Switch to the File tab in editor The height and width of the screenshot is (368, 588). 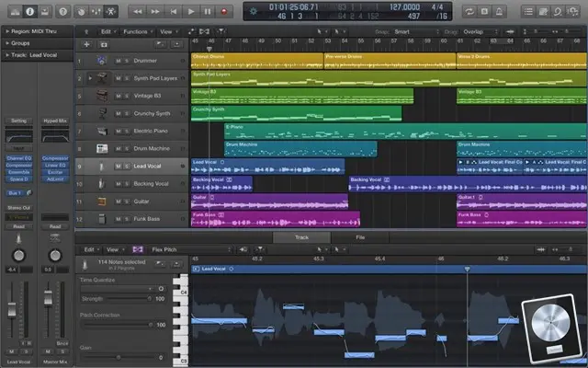(x=359, y=237)
